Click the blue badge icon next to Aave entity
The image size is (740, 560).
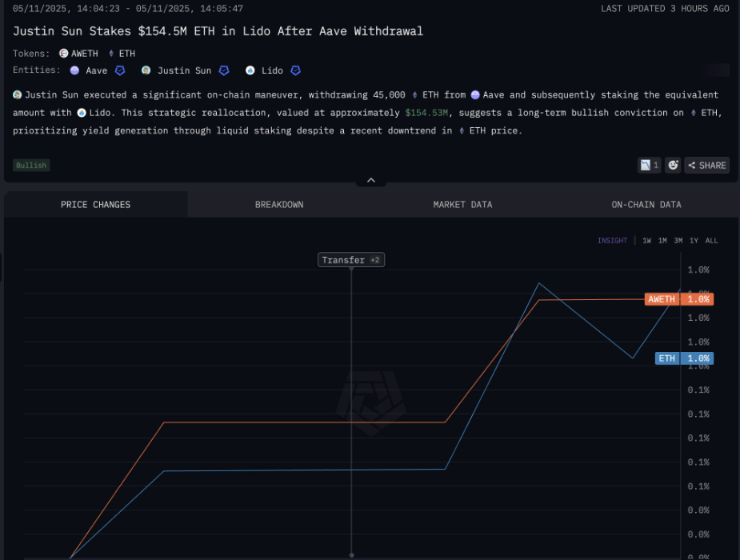pyautogui.click(x=120, y=70)
